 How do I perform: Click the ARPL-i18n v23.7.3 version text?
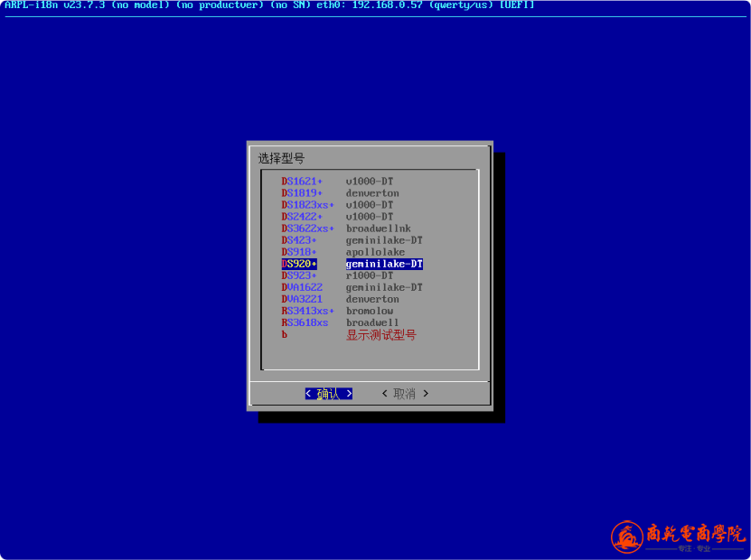pos(54,5)
